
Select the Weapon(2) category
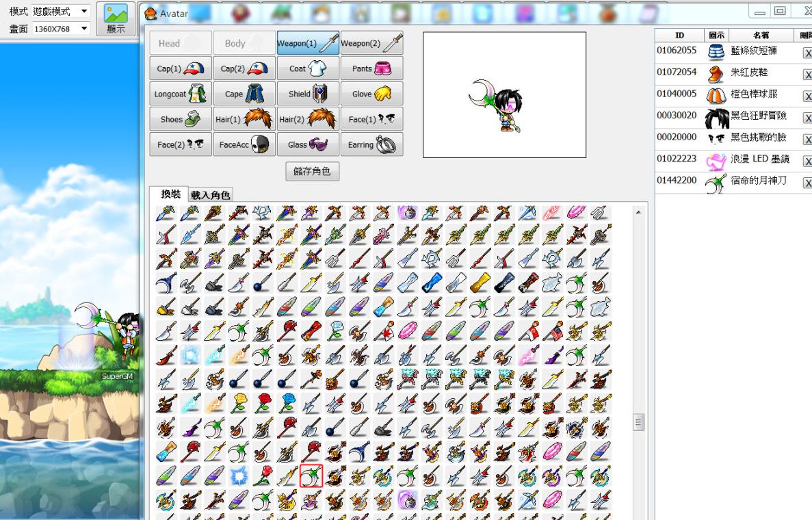coord(371,43)
